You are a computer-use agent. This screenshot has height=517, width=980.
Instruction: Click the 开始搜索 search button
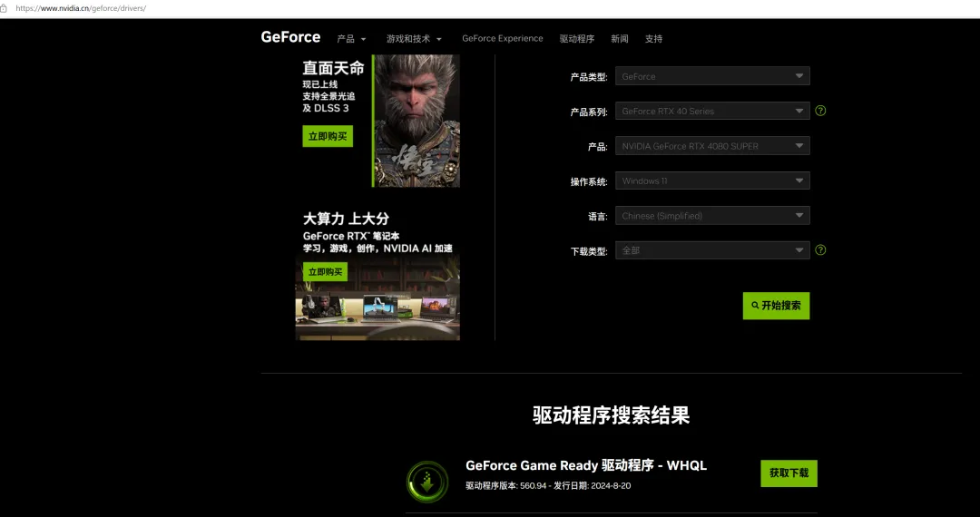point(776,306)
